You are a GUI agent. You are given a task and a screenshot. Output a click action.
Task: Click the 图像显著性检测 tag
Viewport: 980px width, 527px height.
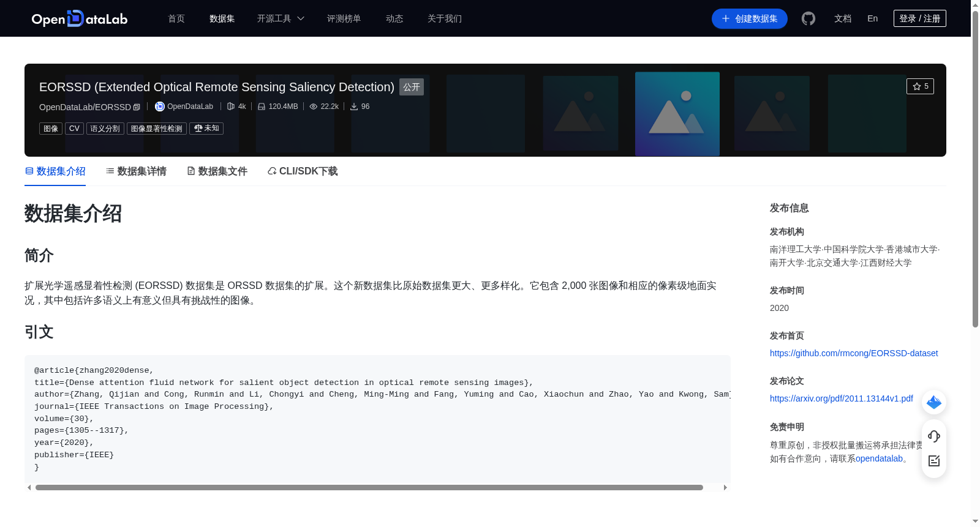click(157, 129)
